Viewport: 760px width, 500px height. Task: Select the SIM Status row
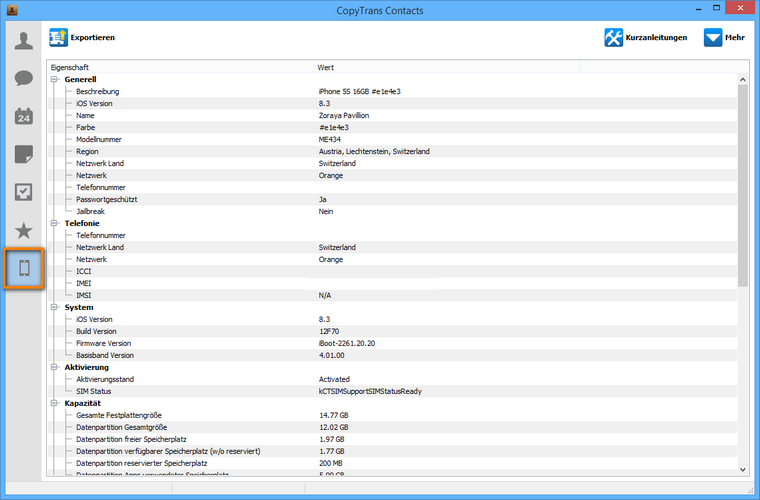coord(393,391)
